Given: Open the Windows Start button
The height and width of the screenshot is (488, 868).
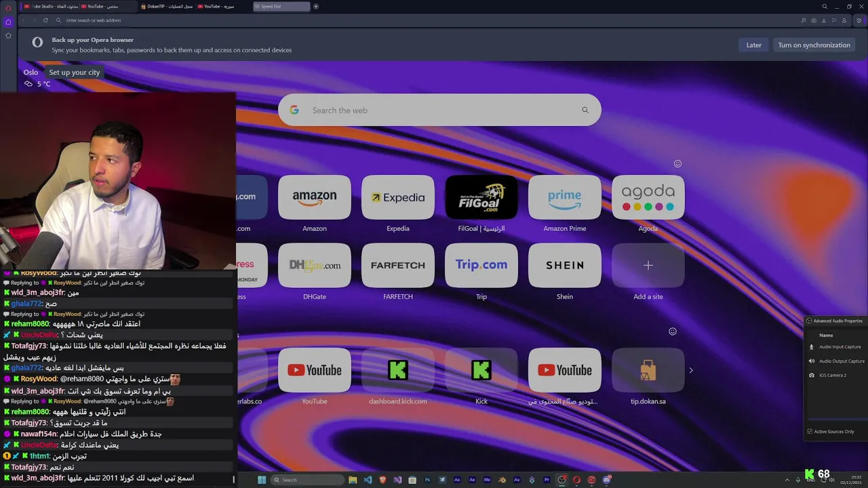Looking at the screenshot, I should pyautogui.click(x=262, y=480).
